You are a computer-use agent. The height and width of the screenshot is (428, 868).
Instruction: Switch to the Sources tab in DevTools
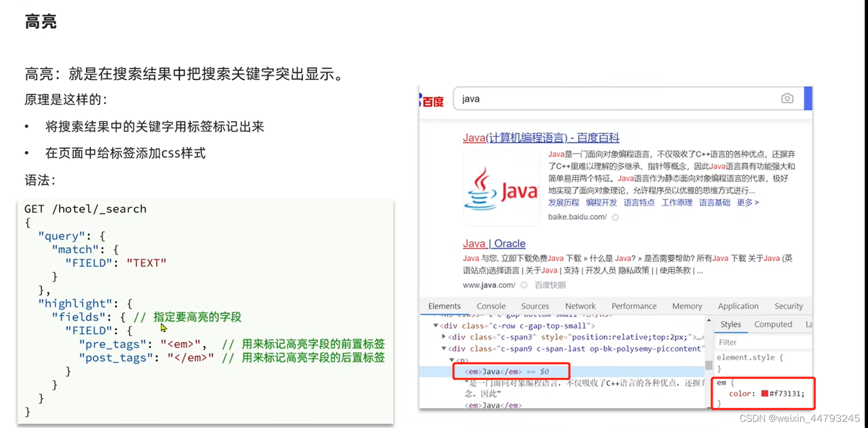pyautogui.click(x=535, y=306)
